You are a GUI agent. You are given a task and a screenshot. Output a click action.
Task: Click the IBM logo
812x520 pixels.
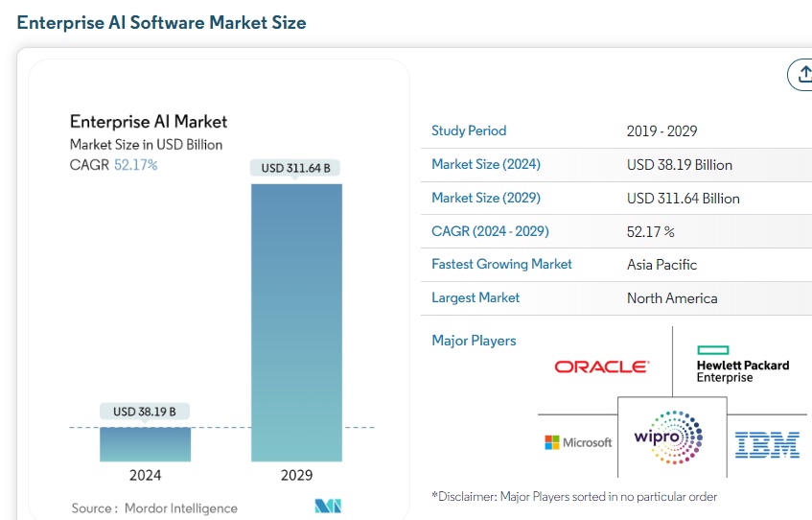[767, 443]
